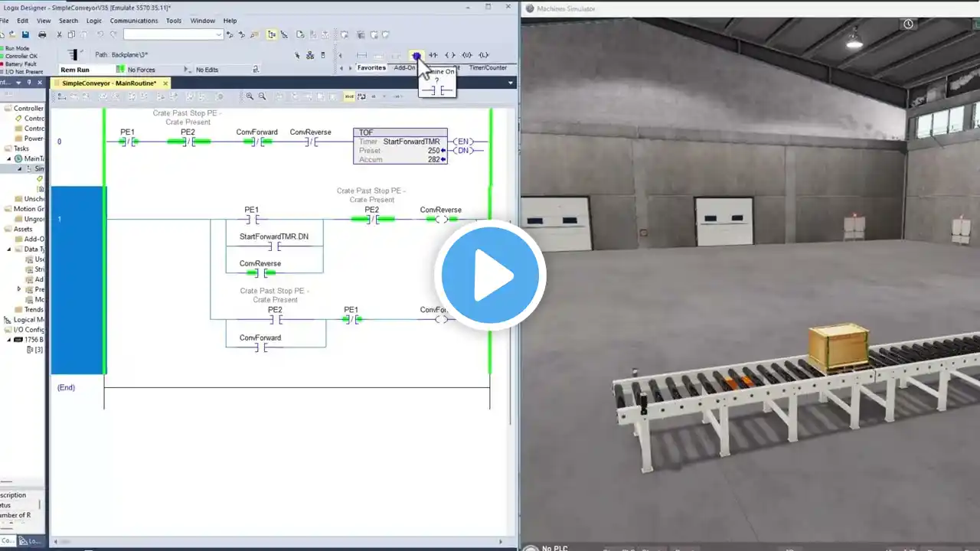Copy with the toolbar copy icon

pyautogui.click(x=72, y=34)
